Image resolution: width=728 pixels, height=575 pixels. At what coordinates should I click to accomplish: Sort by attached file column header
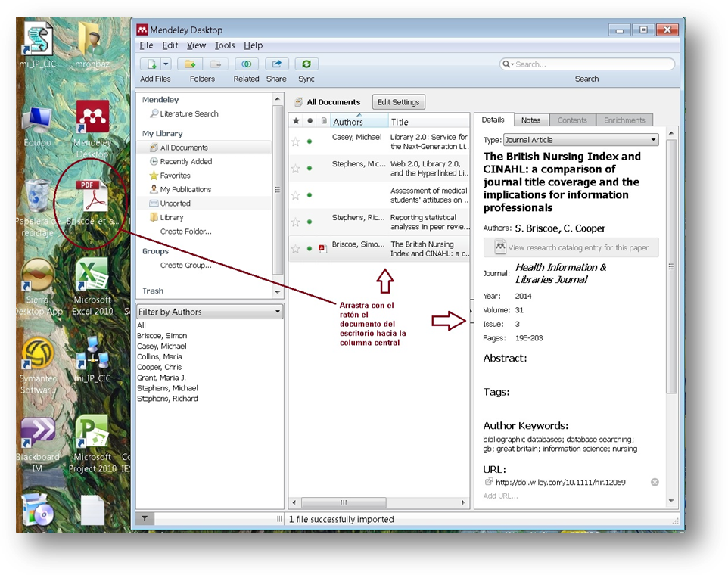tap(324, 121)
